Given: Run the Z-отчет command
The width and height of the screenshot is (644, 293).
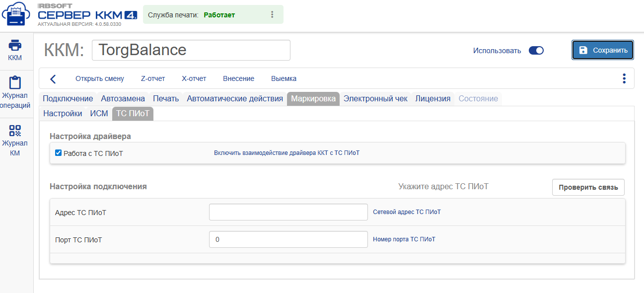Looking at the screenshot, I should [153, 78].
